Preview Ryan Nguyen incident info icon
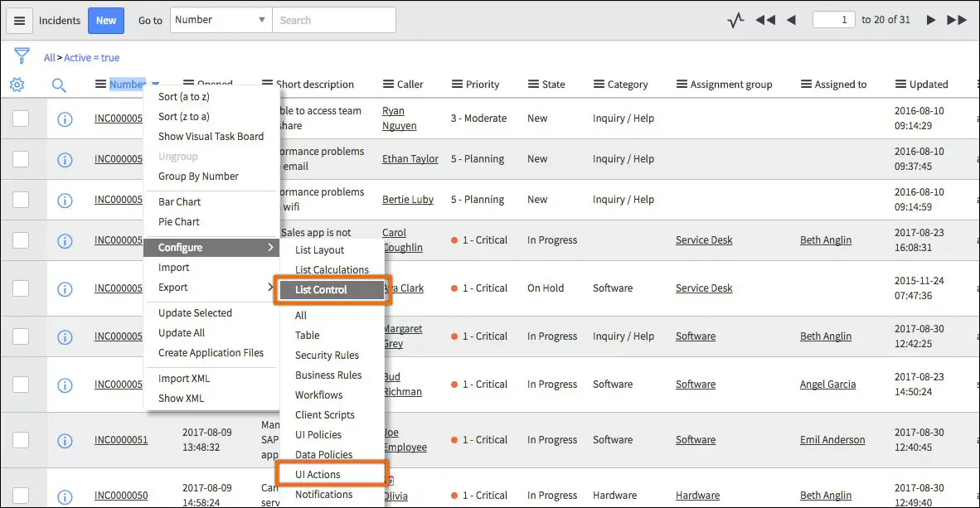The height and width of the screenshot is (508, 980). click(x=65, y=119)
